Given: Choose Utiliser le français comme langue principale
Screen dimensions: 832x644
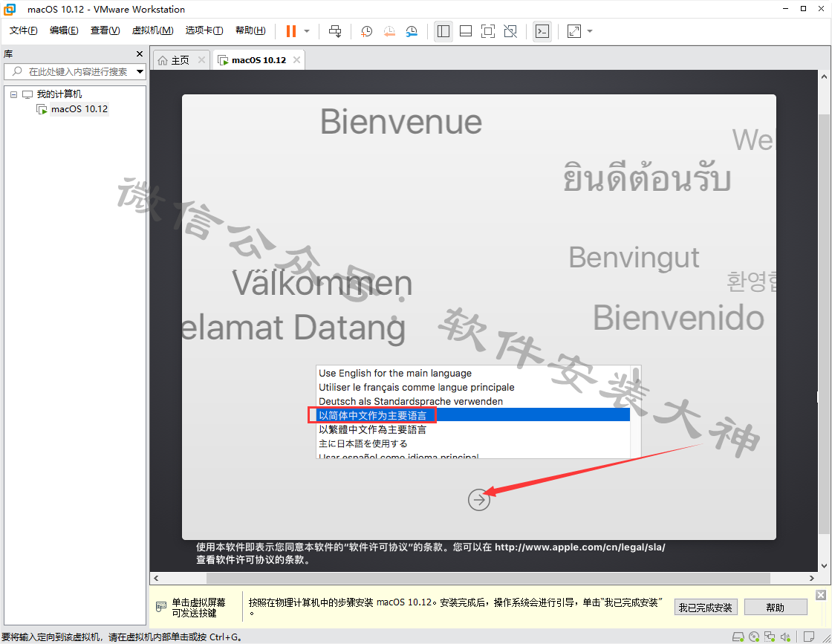Looking at the screenshot, I should click(472, 387).
